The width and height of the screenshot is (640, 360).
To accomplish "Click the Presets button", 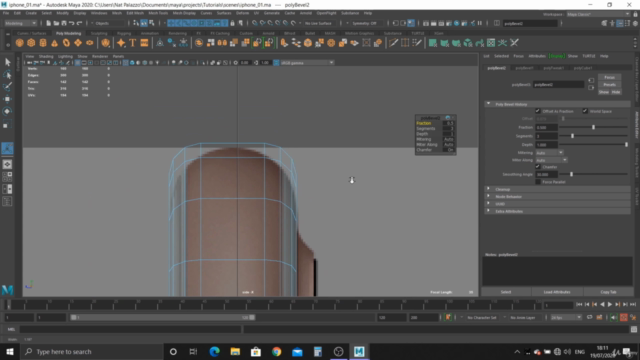I will tap(609, 84).
